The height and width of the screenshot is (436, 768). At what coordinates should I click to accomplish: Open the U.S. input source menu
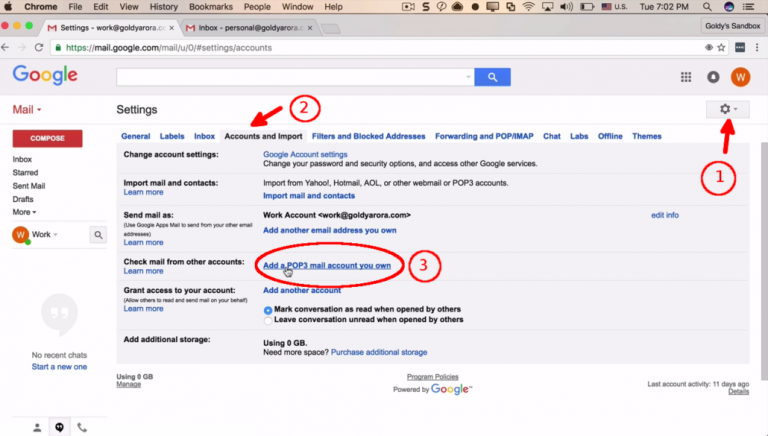tap(615, 7)
